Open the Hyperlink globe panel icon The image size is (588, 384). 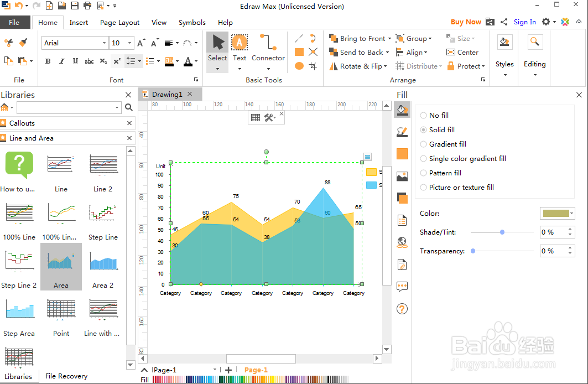click(x=402, y=242)
